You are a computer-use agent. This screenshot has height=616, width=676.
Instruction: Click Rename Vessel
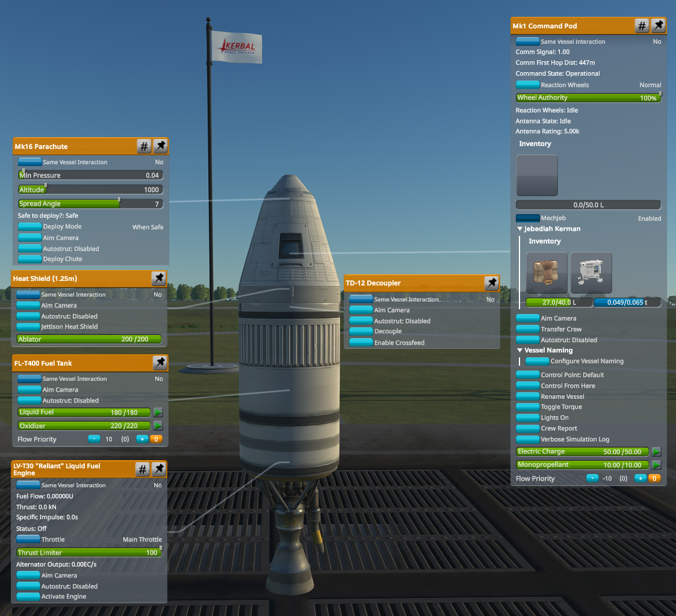tap(528, 396)
